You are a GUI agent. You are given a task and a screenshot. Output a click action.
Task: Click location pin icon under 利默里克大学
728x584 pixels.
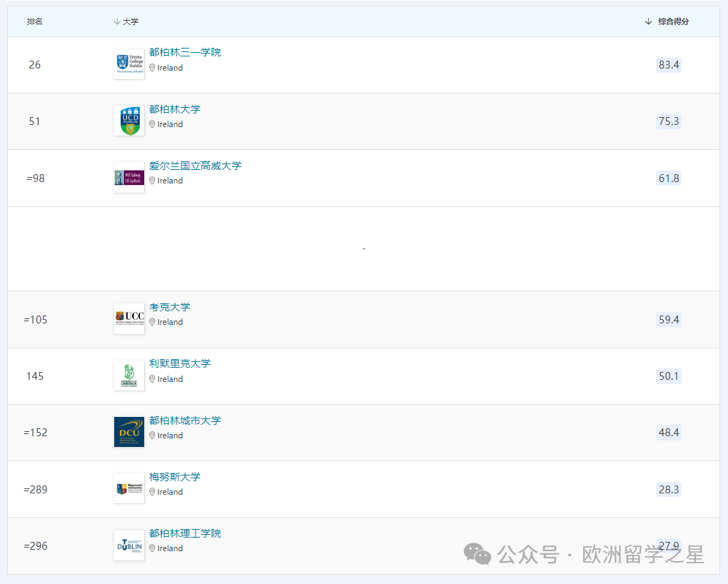152,379
